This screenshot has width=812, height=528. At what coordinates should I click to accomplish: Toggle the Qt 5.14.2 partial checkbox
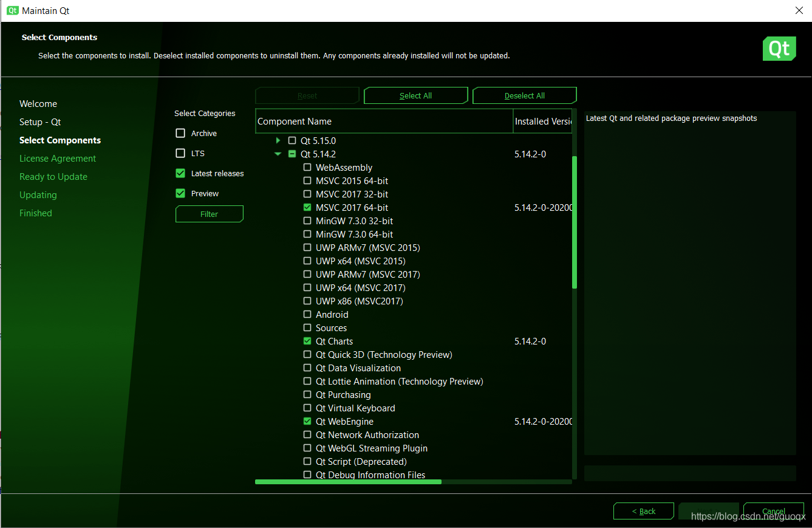pyautogui.click(x=292, y=154)
